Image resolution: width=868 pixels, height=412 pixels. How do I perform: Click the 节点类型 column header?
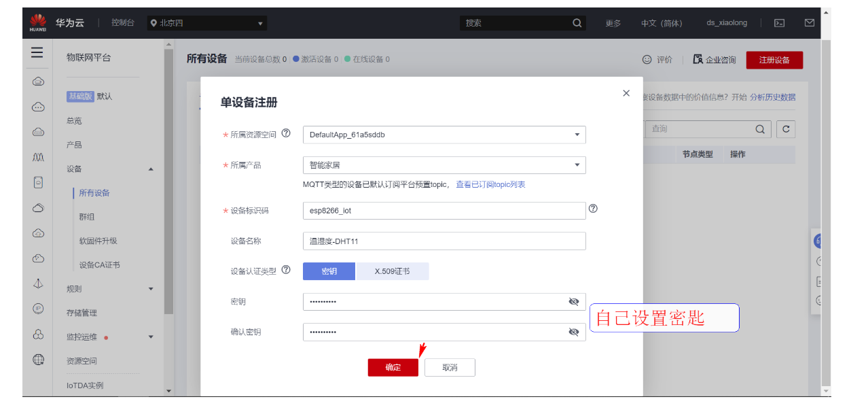(x=698, y=154)
